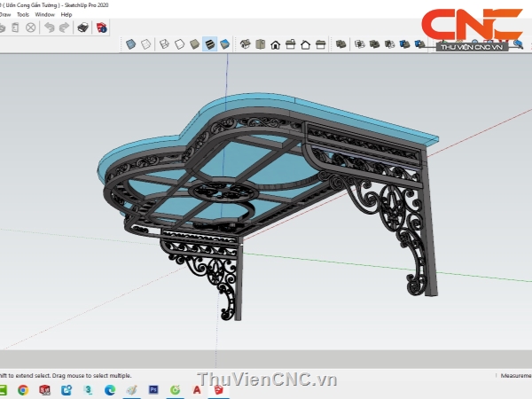Open Google Chrome from the taskbar
The height and width of the screenshot is (399, 532).
(22, 389)
